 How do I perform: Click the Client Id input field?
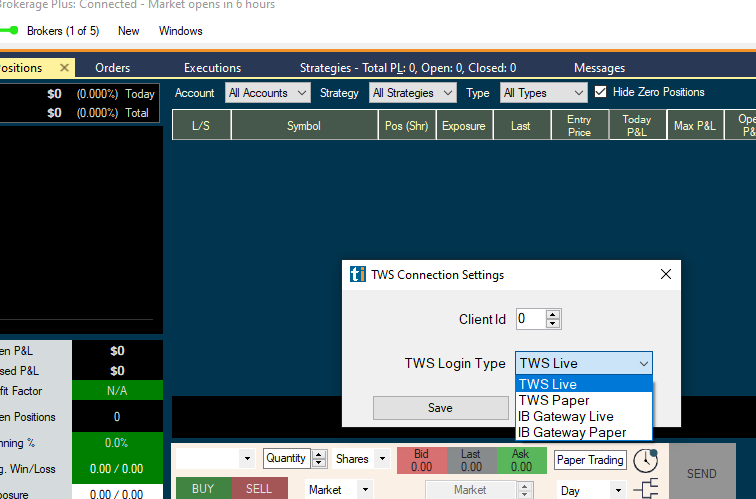coord(531,319)
